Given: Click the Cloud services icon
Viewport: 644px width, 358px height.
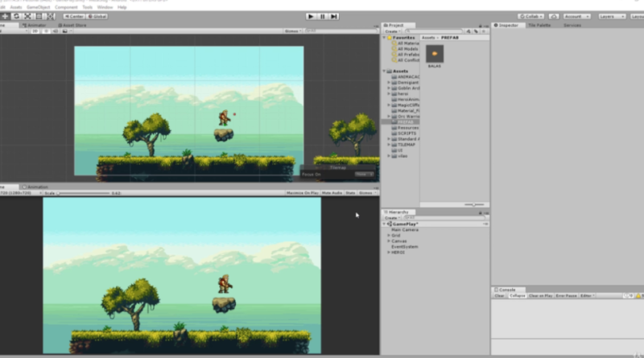Looking at the screenshot, I should pos(554,16).
